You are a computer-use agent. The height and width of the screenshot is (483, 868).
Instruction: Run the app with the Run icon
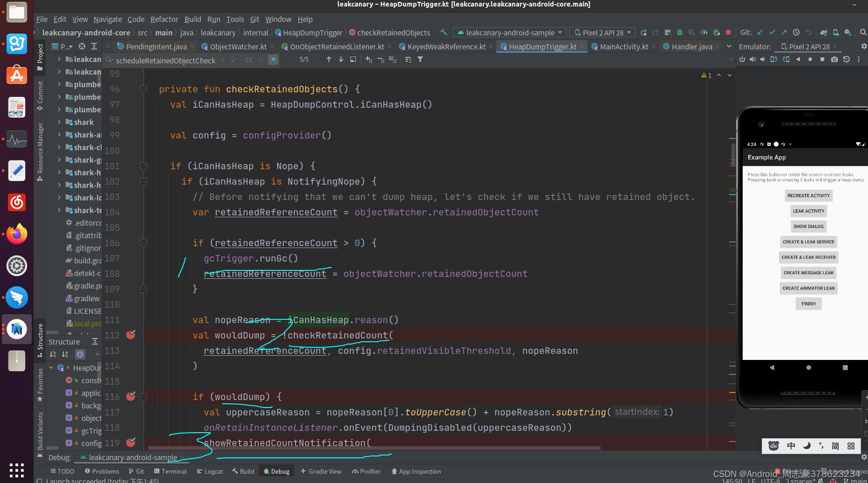click(x=643, y=33)
